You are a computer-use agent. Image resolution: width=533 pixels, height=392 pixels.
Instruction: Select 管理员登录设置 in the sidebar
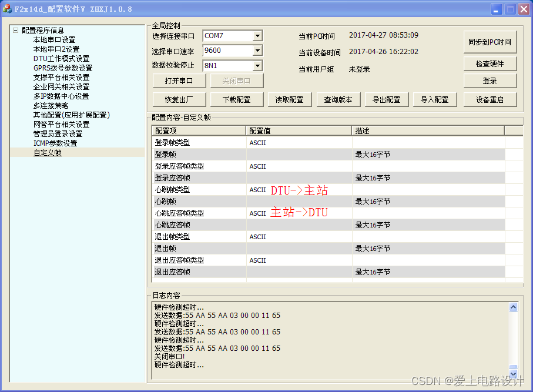tap(58, 133)
